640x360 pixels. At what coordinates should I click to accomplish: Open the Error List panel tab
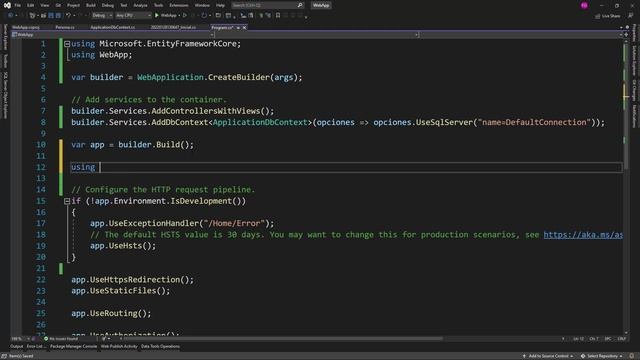click(36, 347)
